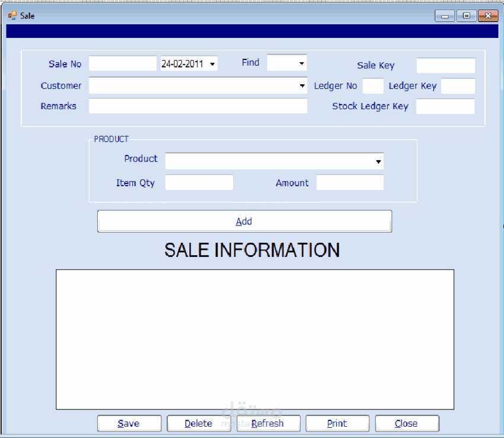
Task: Click Refresh to reload sale data
Action: tap(268, 423)
